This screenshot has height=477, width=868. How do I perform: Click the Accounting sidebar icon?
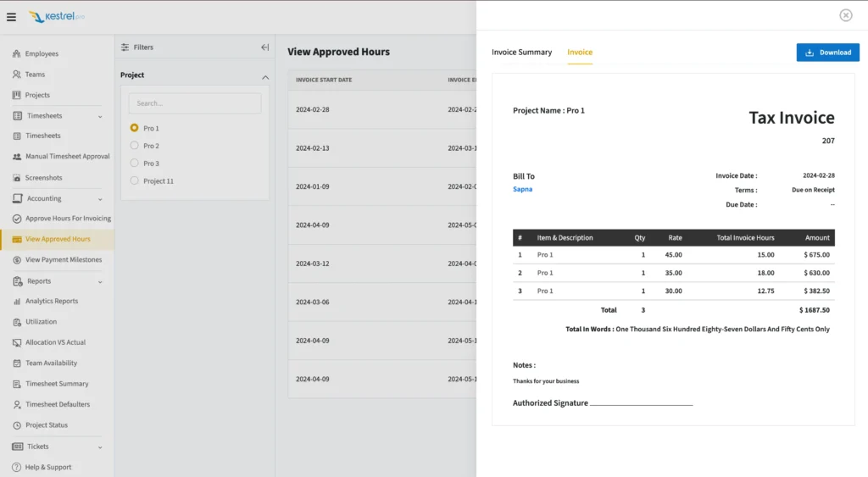[18, 198]
